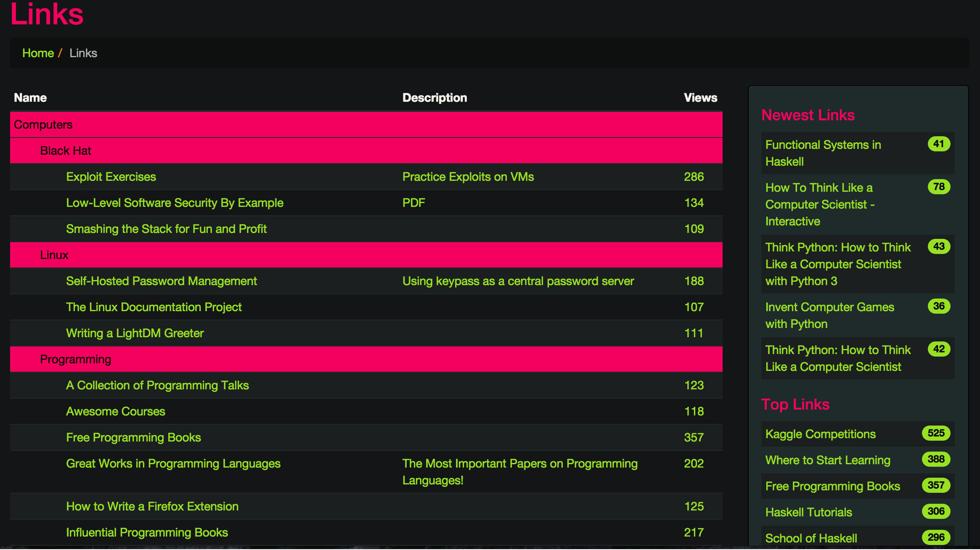This screenshot has width=980, height=550.
Task: Open Haskell Tutorials in Top Links
Action: coord(809,512)
